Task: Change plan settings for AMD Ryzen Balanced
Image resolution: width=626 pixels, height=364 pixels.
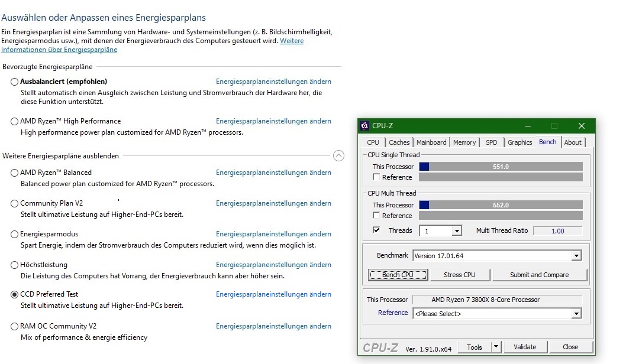Action: [x=273, y=172]
